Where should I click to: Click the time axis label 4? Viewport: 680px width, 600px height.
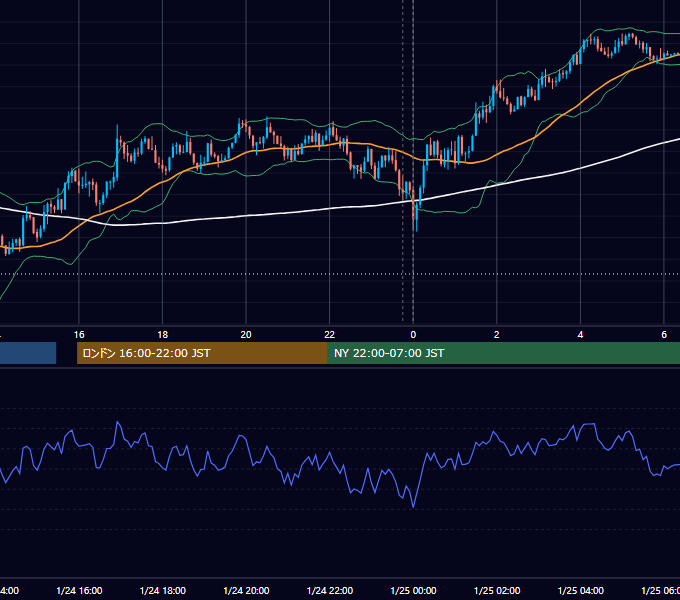click(580, 335)
